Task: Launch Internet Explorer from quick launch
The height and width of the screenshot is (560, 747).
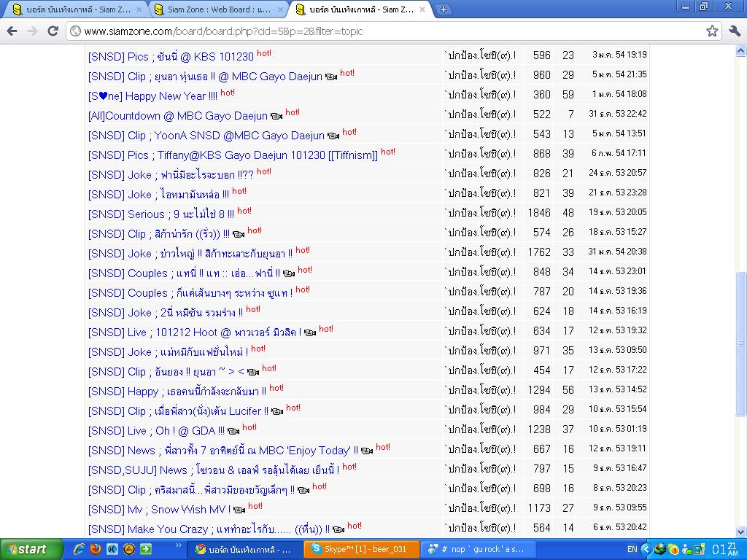Action: click(79, 549)
